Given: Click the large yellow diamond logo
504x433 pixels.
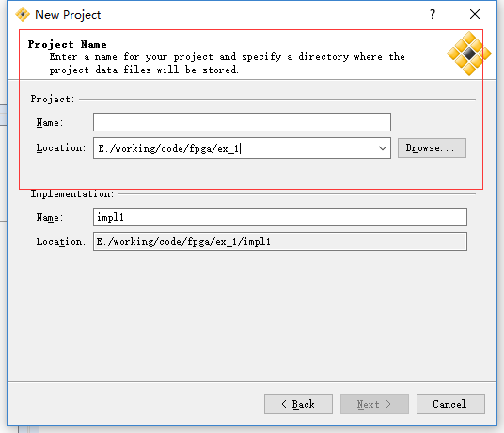Looking at the screenshot, I should click(469, 54).
